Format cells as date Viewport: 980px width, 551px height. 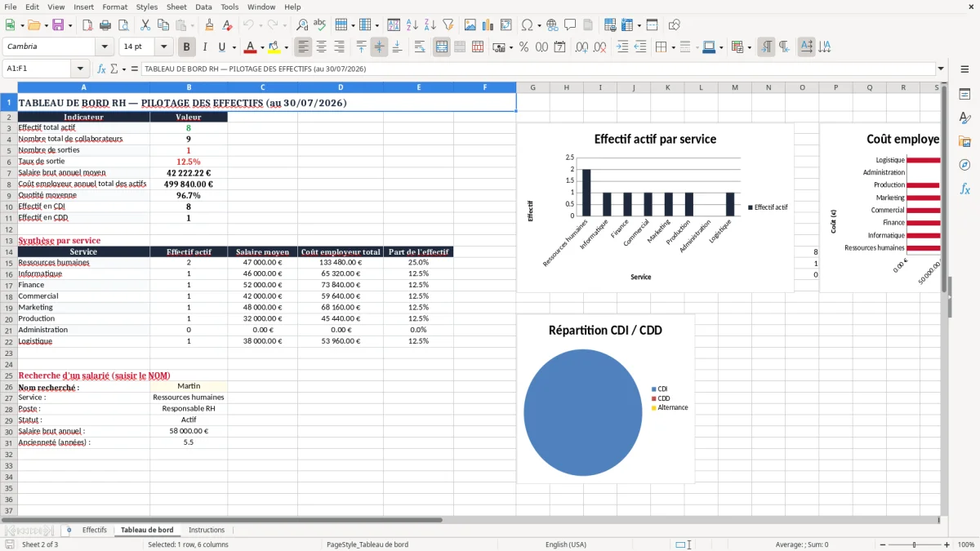pyautogui.click(x=559, y=47)
